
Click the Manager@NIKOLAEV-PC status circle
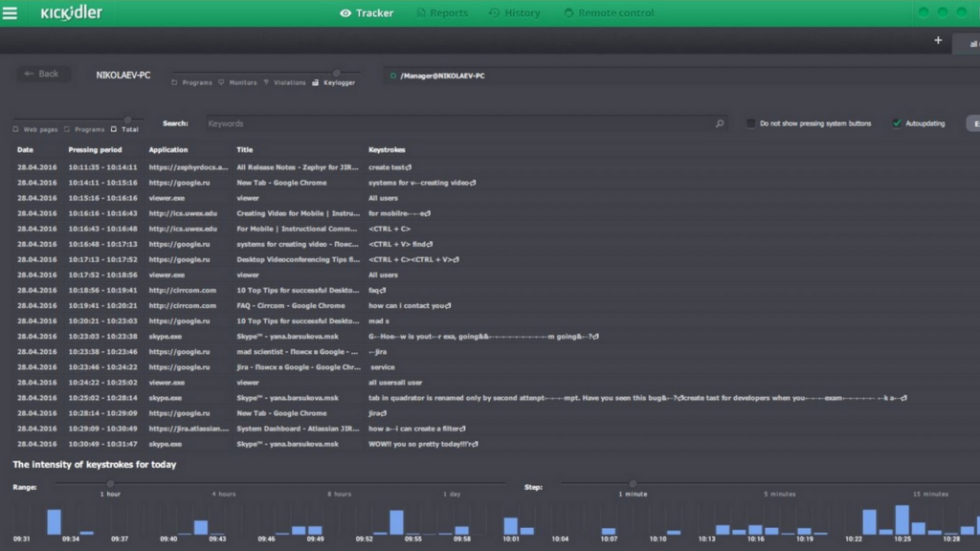pyautogui.click(x=393, y=77)
